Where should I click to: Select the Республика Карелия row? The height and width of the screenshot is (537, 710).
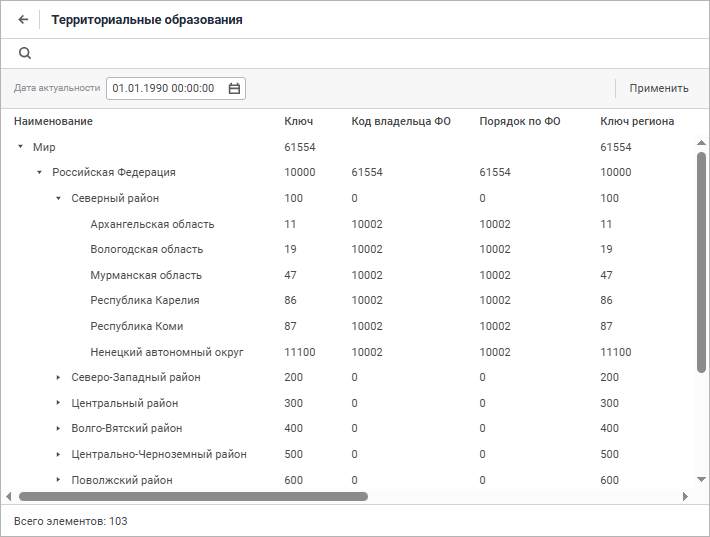144,300
